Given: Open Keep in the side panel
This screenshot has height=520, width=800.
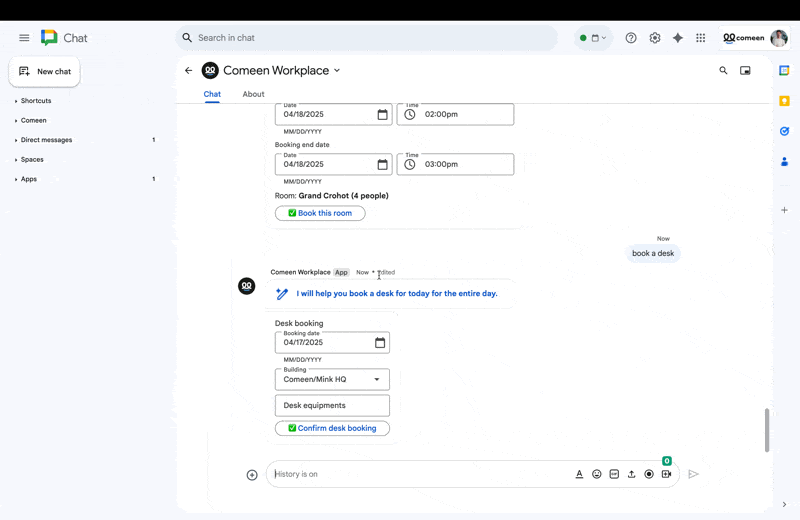Looking at the screenshot, I should pos(784,101).
